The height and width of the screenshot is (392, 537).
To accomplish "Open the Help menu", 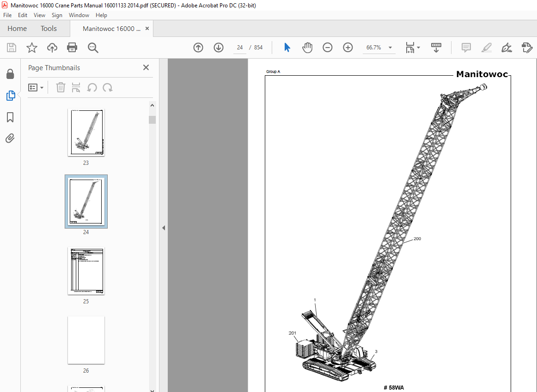I will click(101, 15).
